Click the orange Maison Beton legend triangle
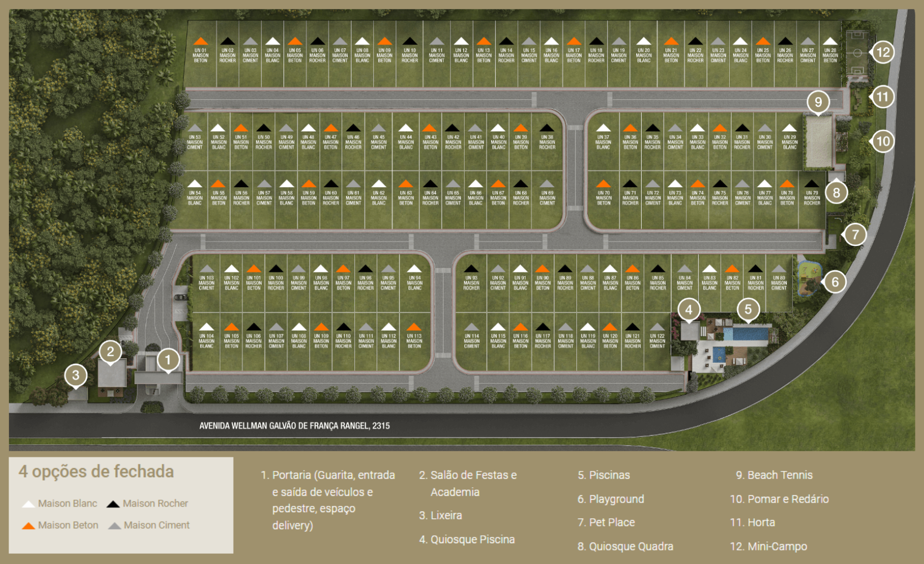924x564 pixels. click(28, 526)
